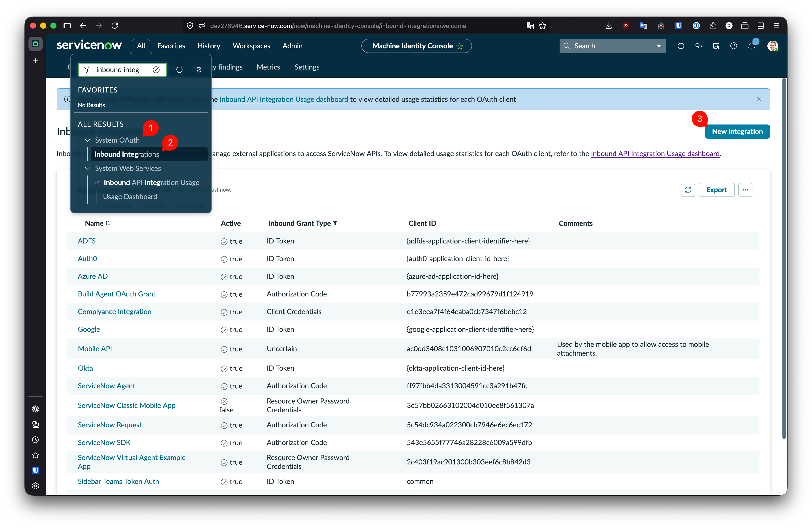Open the search scope dropdown arrow

point(658,46)
